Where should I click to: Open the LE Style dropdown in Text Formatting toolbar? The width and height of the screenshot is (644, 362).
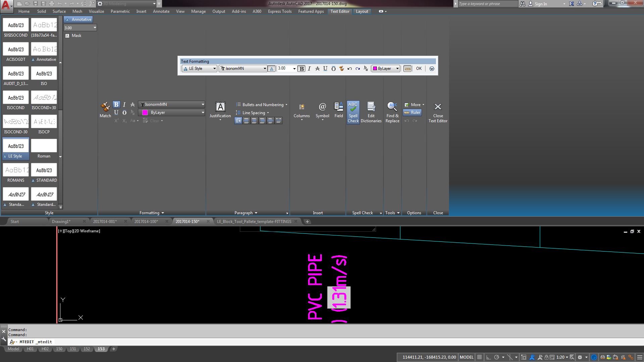point(199,69)
